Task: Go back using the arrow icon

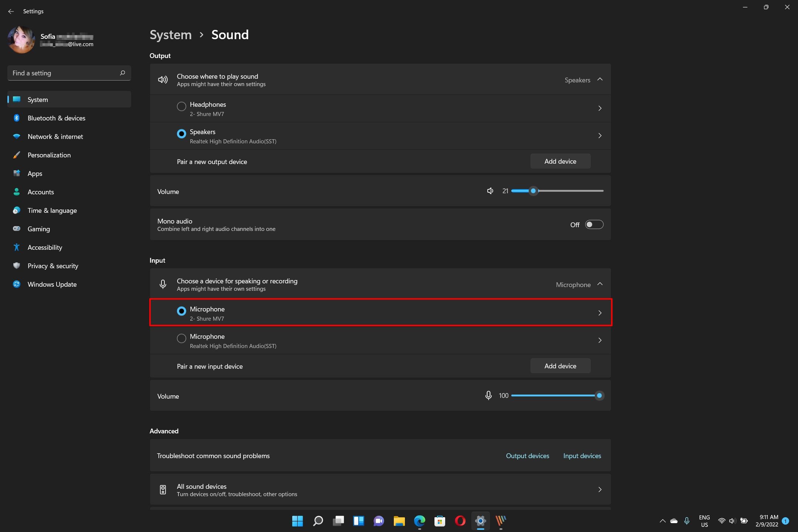Action: (11, 11)
